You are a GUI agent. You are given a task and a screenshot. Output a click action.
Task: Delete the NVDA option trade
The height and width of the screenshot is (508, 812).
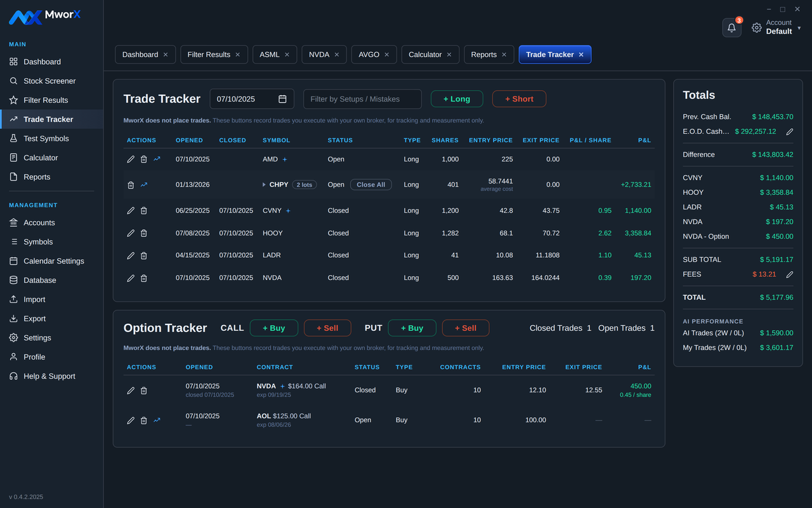click(x=144, y=391)
